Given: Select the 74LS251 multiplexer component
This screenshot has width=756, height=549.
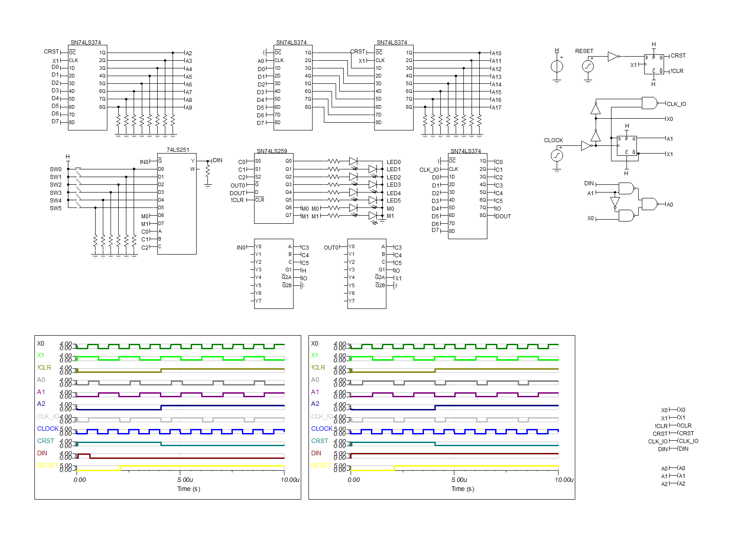Looking at the screenshot, I should pos(177,204).
